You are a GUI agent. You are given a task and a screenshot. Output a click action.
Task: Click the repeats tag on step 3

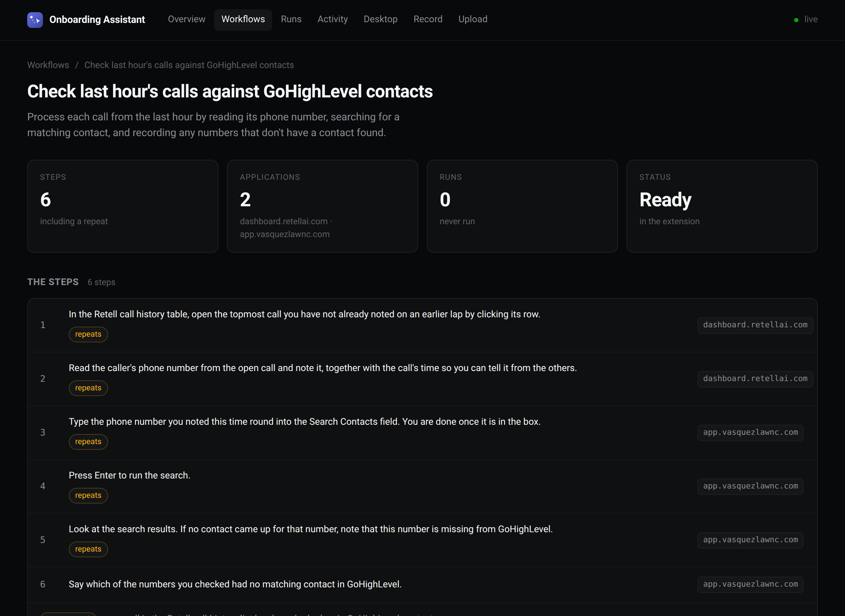point(88,442)
